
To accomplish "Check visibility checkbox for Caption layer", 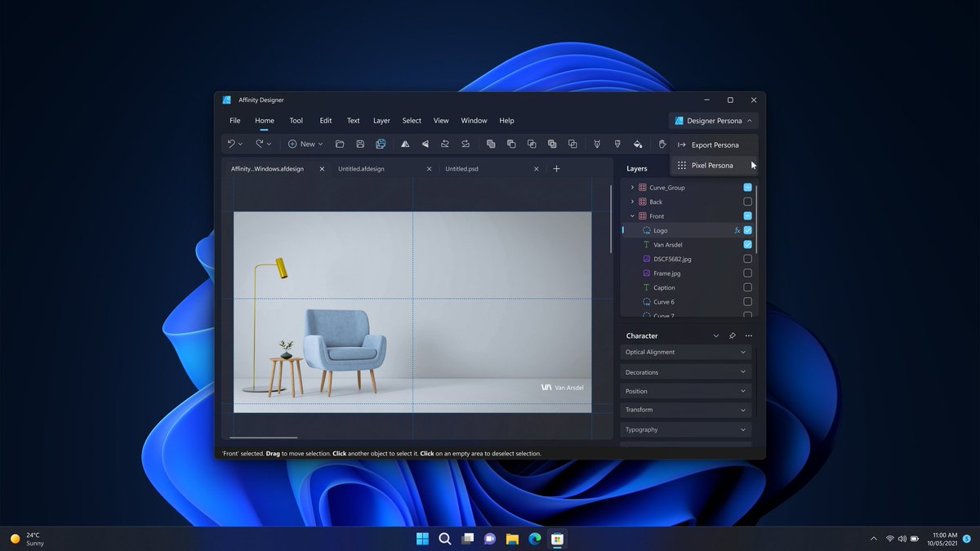I will [747, 287].
